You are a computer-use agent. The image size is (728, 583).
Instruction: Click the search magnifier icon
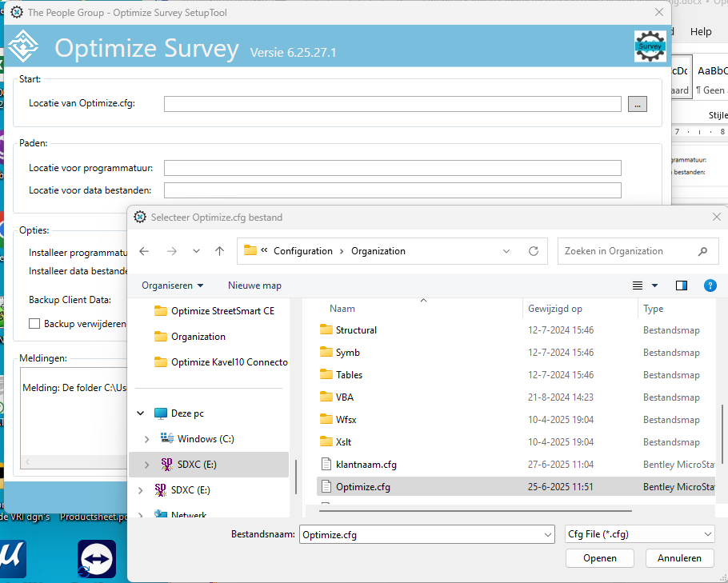[x=703, y=251]
